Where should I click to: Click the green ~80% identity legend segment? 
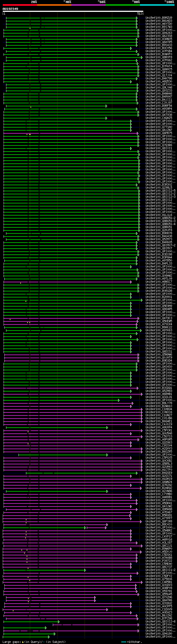point(123,5)
